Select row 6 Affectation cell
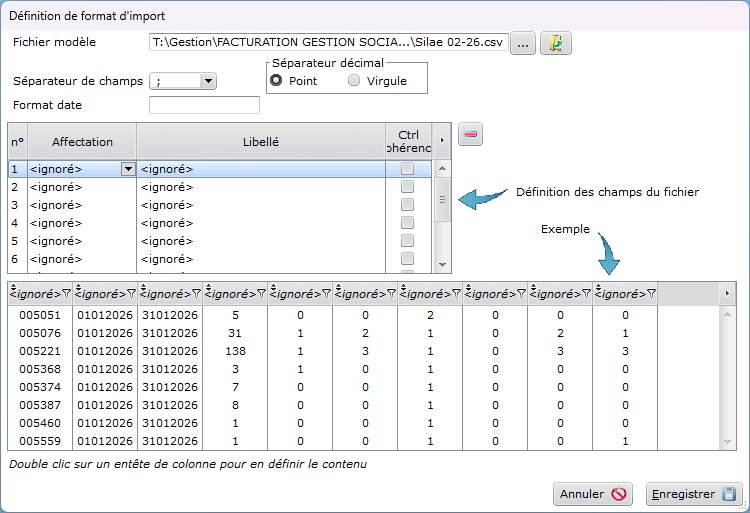The width and height of the screenshot is (750, 513). click(82, 259)
